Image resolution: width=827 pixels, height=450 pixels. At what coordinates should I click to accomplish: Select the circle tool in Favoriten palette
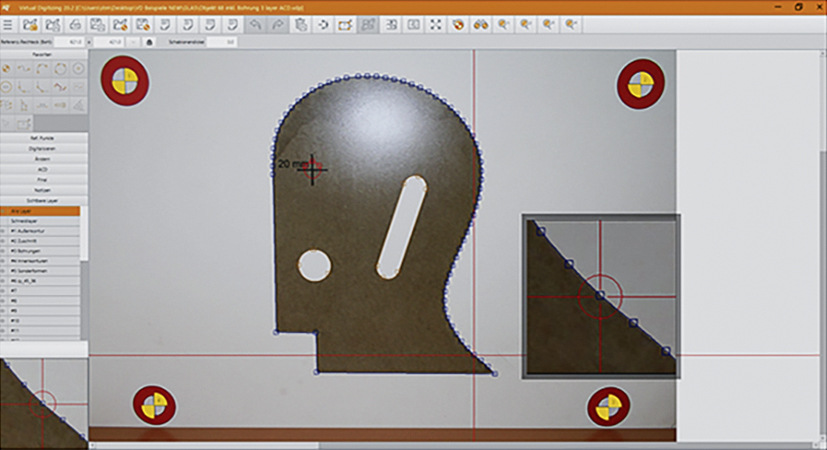click(60, 70)
